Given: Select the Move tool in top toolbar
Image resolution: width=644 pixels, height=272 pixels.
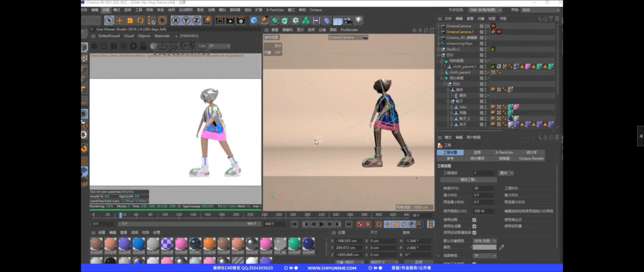Looking at the screenshot, I should coord(119,21).
